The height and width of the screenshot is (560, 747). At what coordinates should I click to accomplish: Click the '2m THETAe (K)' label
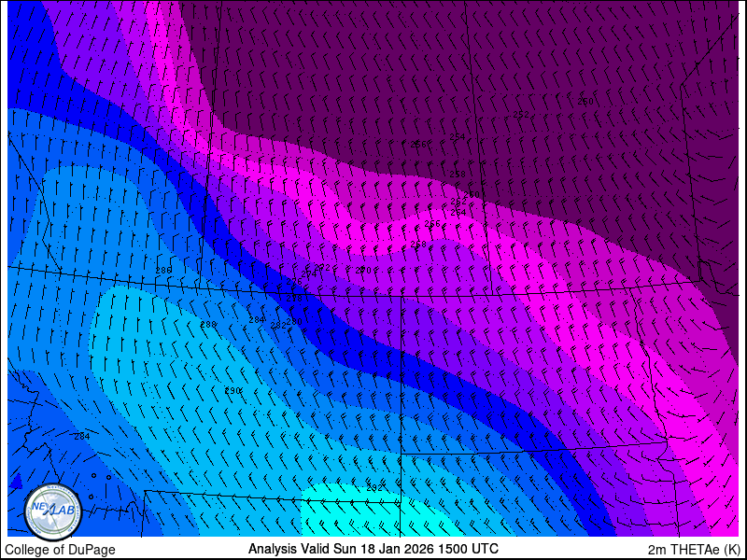point(695,549)
